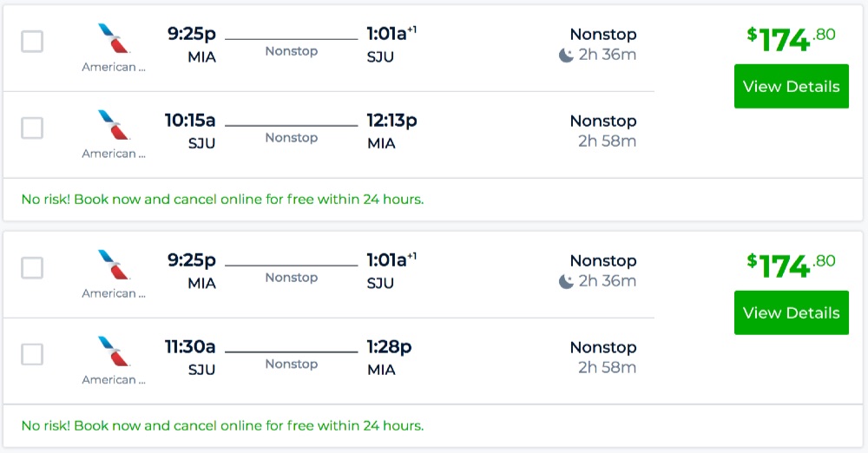Click the first $174.80 price
Image resolution: width=868 pixels, height=453 pixels.
click(x=791, y=39)
